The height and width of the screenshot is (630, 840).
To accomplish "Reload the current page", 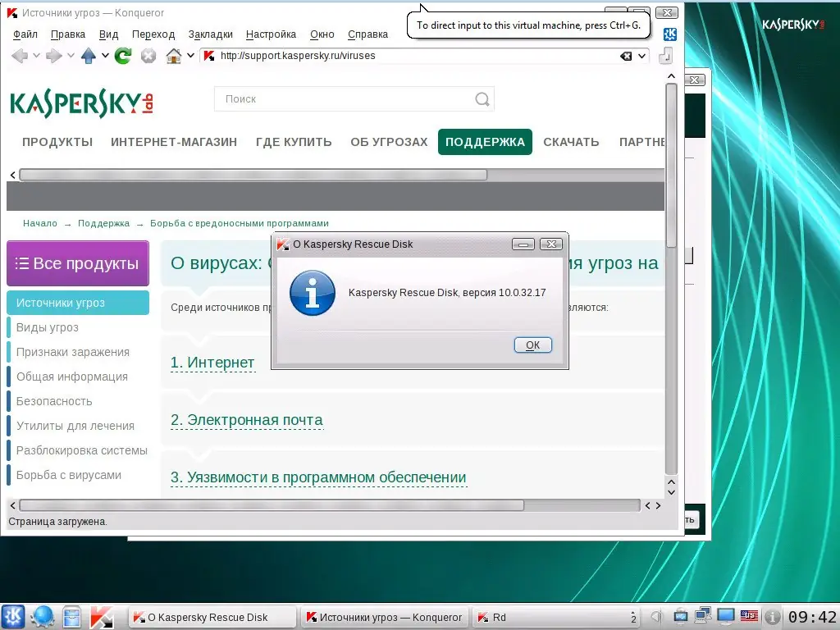I will 122,56.
